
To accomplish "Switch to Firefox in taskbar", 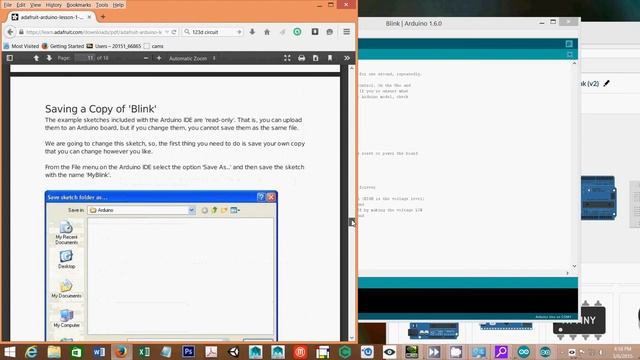I will (x=121, y=352).
